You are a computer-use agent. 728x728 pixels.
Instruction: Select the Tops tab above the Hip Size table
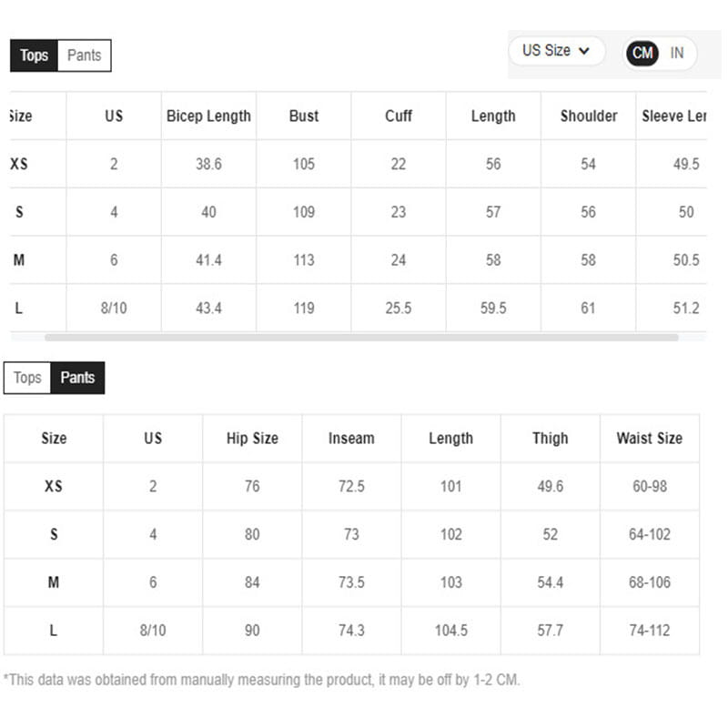click(x=27, y=378)
